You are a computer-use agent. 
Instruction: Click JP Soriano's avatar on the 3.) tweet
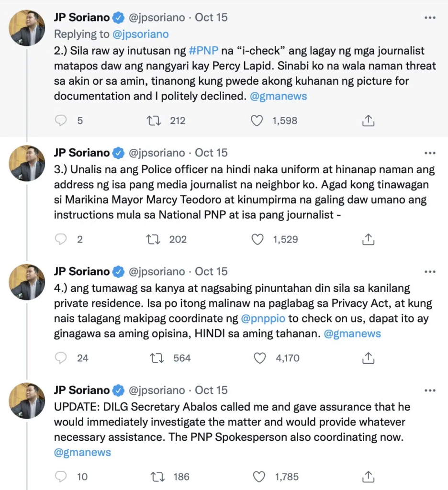[27, 163]
